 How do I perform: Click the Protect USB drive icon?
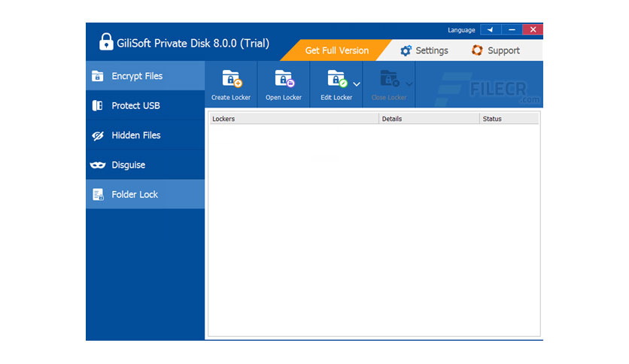pos(98,105)
